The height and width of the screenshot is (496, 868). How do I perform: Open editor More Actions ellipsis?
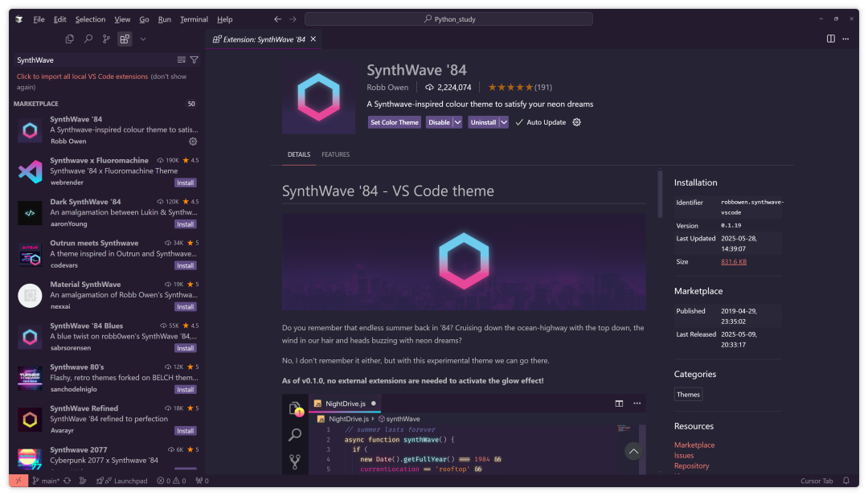pos(845,39)
